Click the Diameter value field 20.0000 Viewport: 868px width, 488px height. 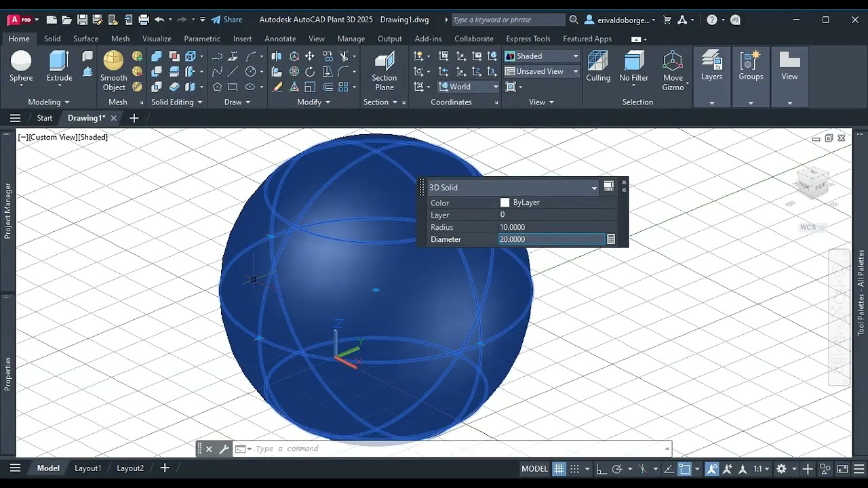(551, 239)
